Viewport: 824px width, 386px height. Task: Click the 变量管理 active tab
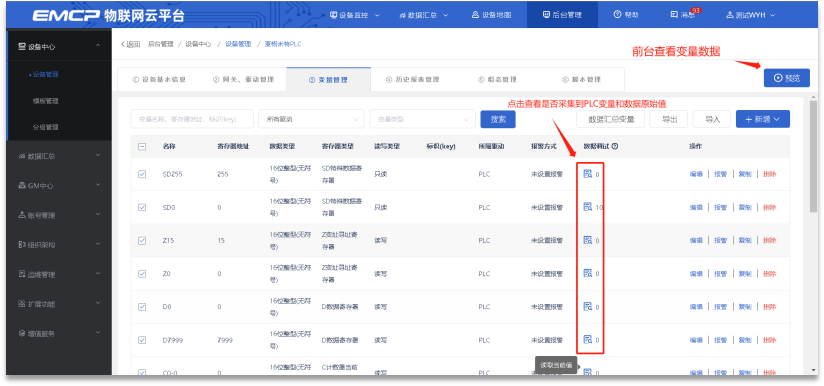click(x=328, y=80)
